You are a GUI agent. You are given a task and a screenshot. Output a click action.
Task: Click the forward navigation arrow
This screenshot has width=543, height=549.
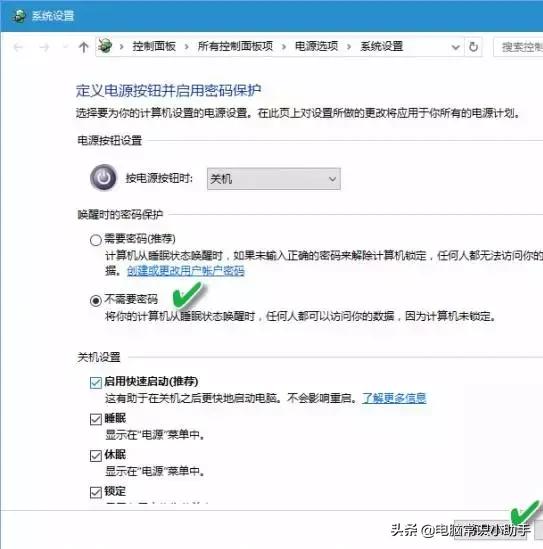pos(44,47)
